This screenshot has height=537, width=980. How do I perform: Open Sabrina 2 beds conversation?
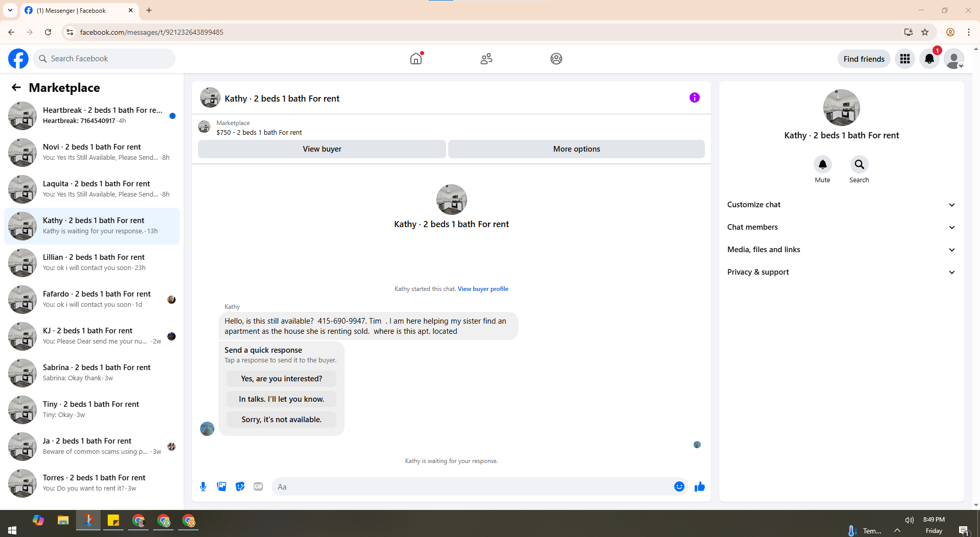(x=92, y=373)
